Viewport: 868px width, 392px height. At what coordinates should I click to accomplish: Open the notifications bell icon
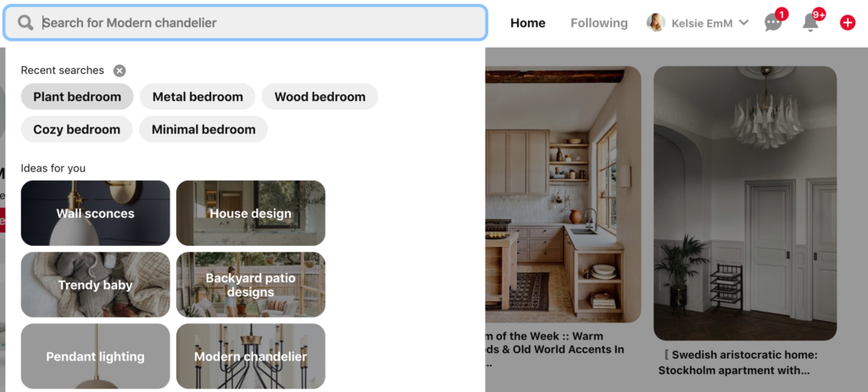[x=810, y=23]
